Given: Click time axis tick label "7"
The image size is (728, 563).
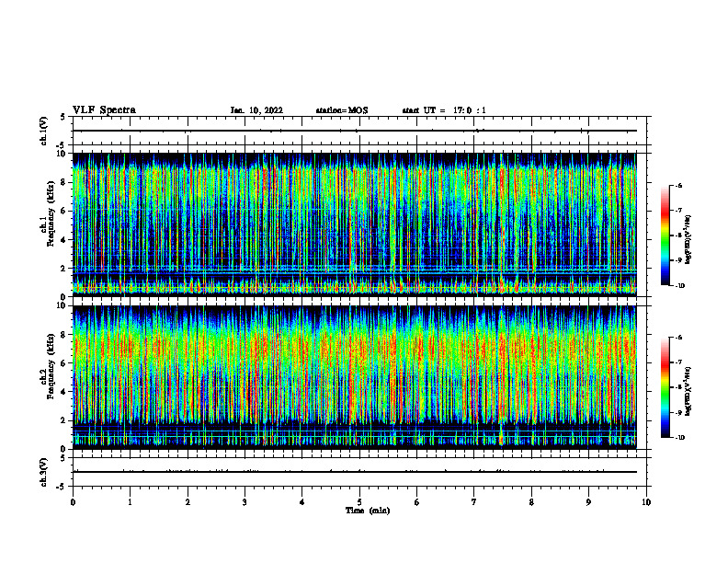Looking at the screenshot, I should click(474, 502).
